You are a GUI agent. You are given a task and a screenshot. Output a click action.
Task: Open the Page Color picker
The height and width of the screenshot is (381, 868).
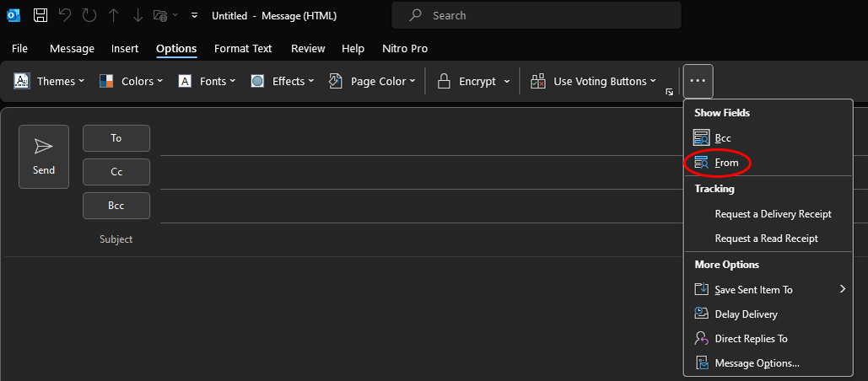[x=372, y=81]
